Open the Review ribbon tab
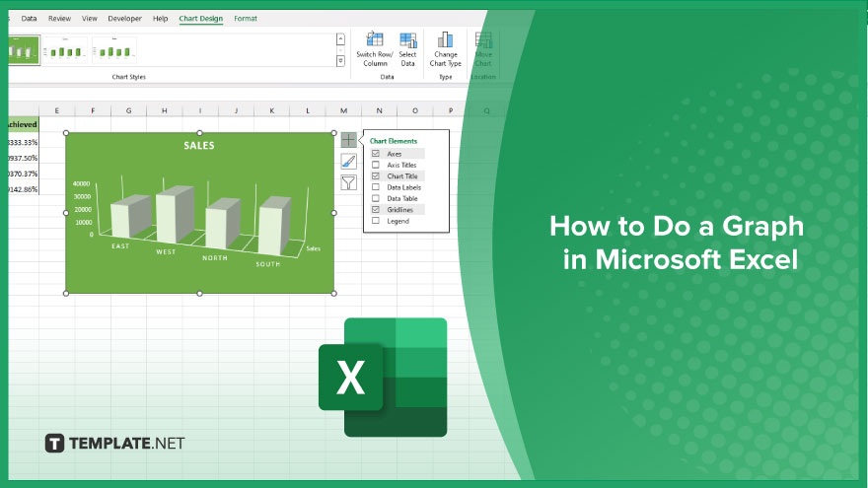This screenshot has width=868, height=488. (59, 19)
